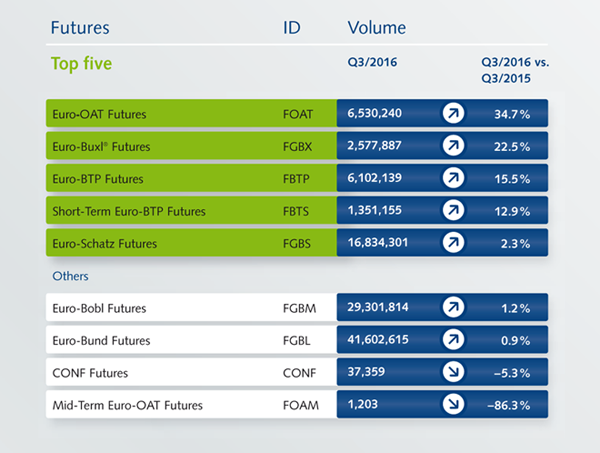Click the FGBS identifier code
Image resolution: width=600 pixels, height=453 pixels.
(x=298, y=243)
